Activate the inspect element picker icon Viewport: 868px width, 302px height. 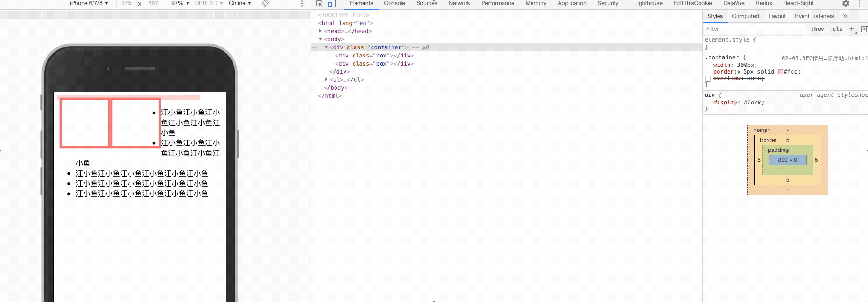coord(319,3)
